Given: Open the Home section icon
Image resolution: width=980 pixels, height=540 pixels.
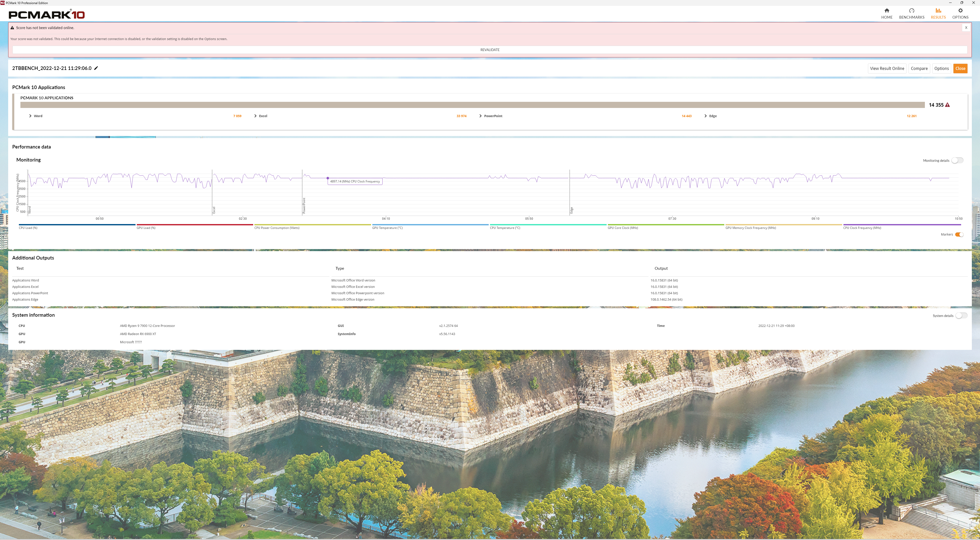Looking at the screenshot, I should pos(886,11).
